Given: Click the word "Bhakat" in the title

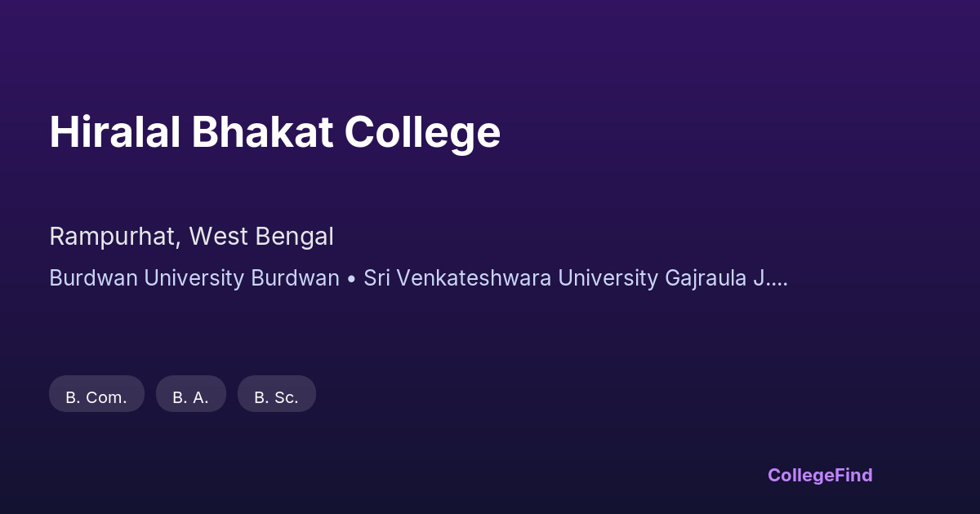Looking at the screenshot, I should (x=262, y=132).
